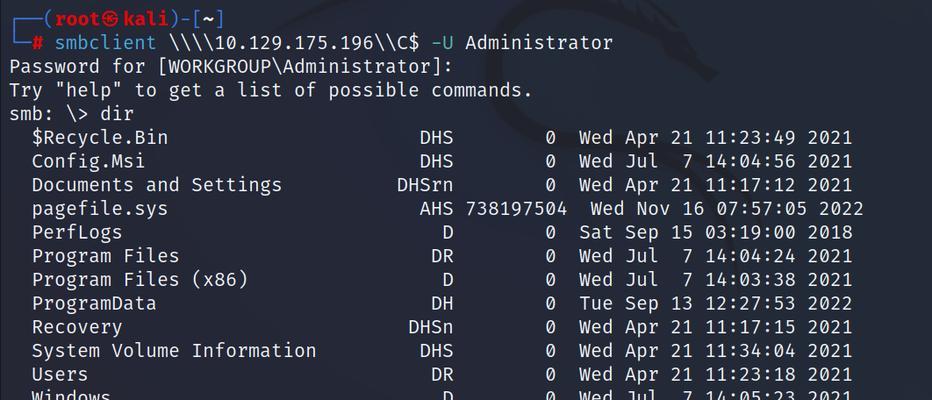Viewport: 932px width, 400px height.
Task: Click the IP address 10.129.175.196 share path
Action: tap(295, 43)
